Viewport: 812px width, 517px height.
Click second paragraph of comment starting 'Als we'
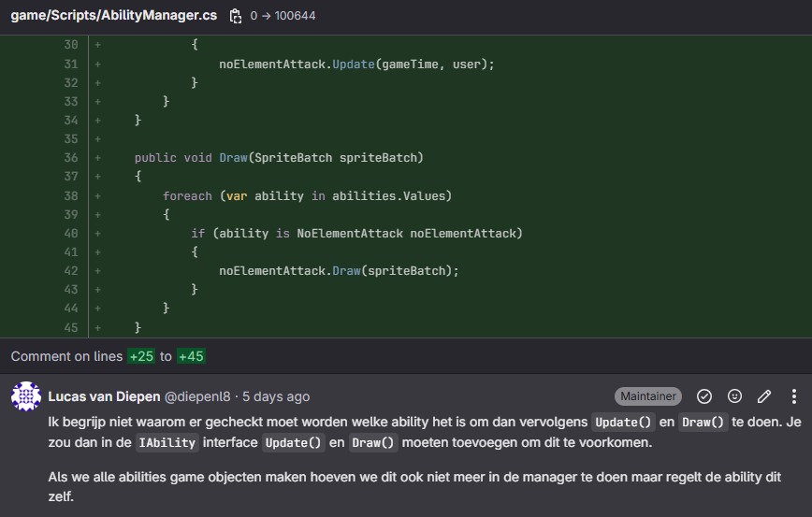pyautogui.click(x=414, y=486)
